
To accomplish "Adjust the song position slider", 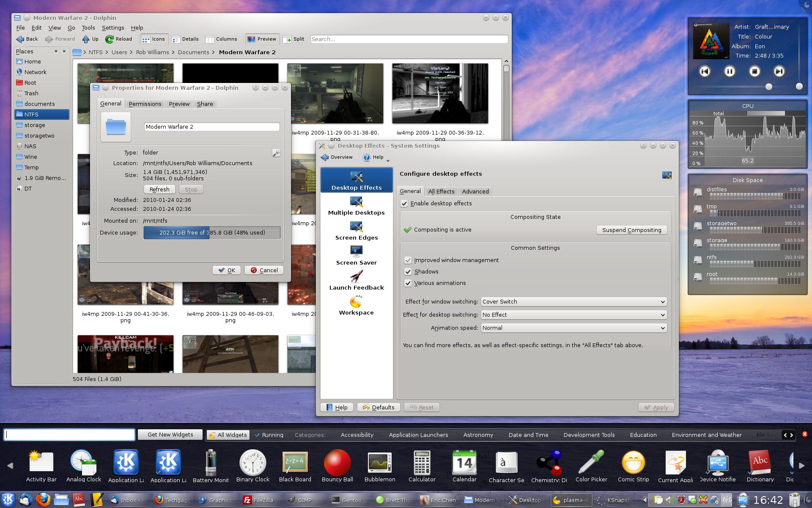I will pos(769,87).
